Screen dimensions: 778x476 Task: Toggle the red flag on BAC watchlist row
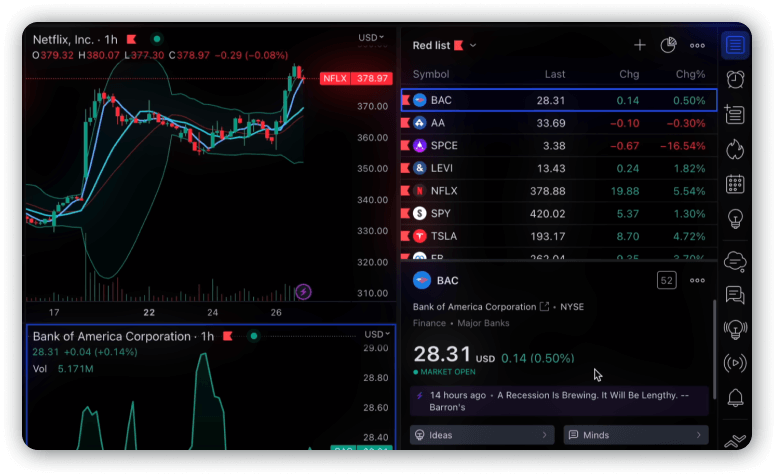406,100
